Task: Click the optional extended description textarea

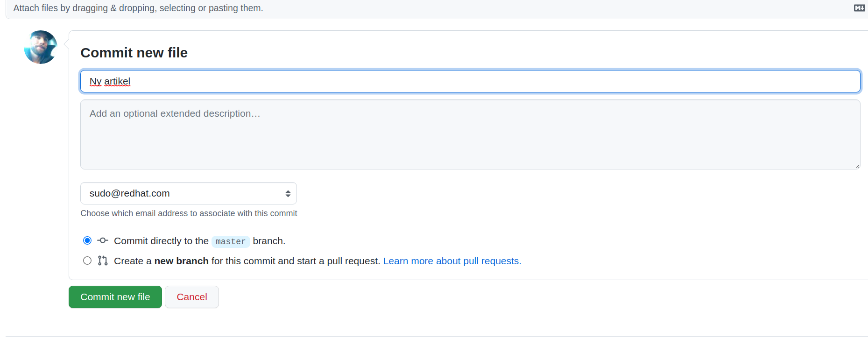Action: click(470, 134)
